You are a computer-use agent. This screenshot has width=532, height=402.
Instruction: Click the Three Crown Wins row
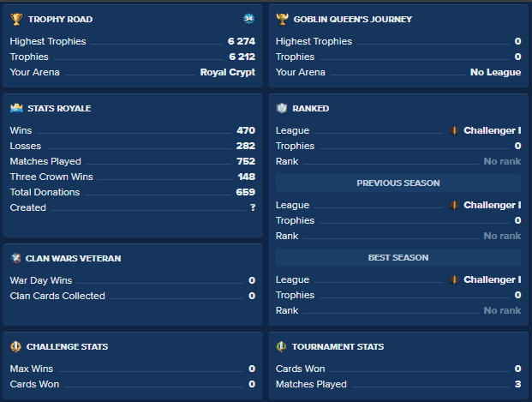132,177
